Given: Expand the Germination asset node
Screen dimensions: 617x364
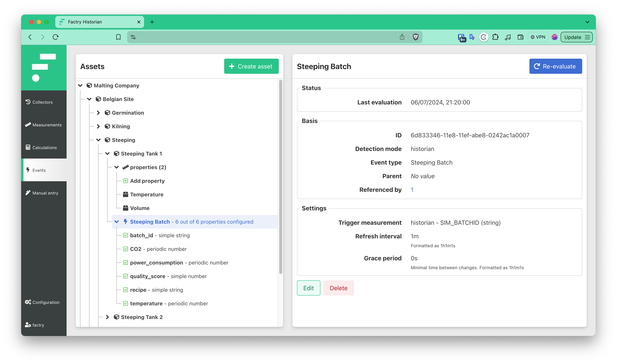Looking at the screenshot, I should [x=98, y=113].
